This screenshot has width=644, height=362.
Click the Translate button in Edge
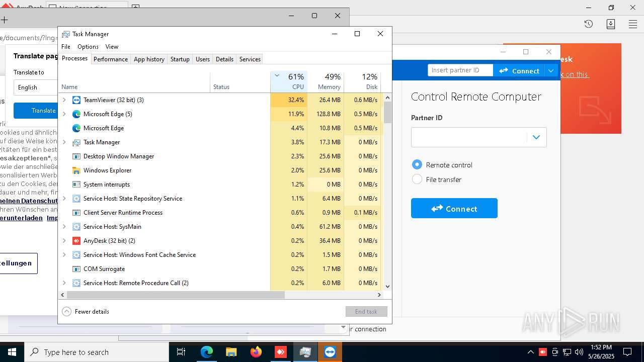click(x=35, y=111)
